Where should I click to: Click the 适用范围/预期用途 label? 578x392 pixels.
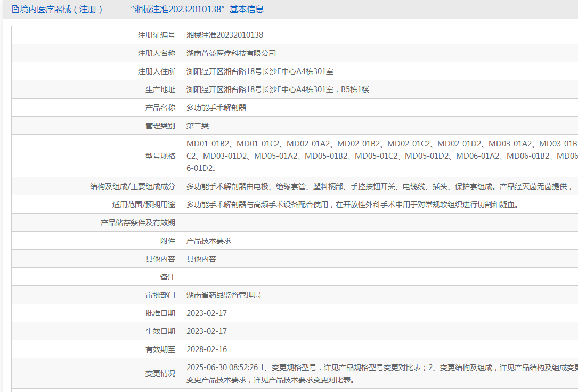pos(143,204)
